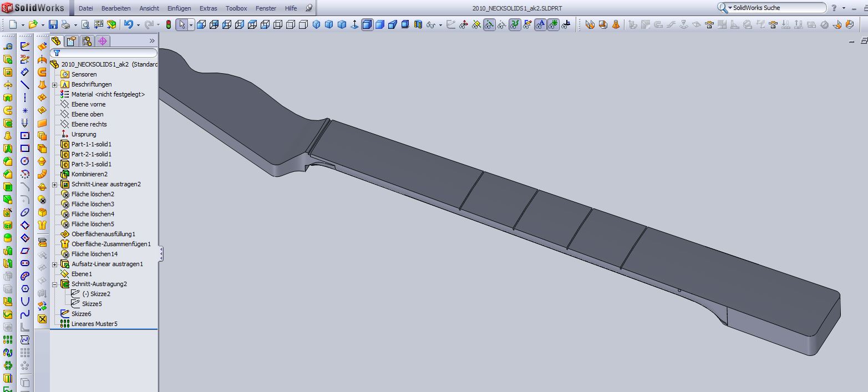Select the Line sketch tool icon
Viewport: 868px width, 392px height.
[x=25, y=84]
